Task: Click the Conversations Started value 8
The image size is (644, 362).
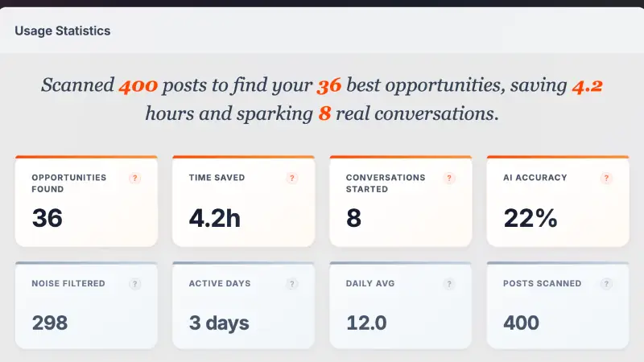Action: coord(353,218)
